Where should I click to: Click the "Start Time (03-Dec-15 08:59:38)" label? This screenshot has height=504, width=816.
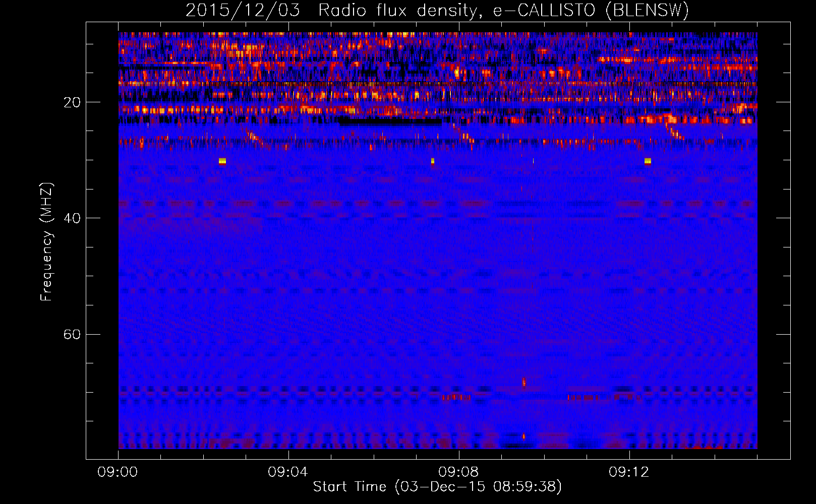(x=437, y=487)
